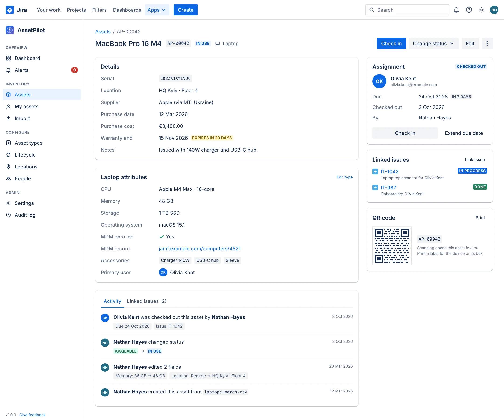Click the laptop icon beside Laptop type
504x420 pixels.
tap(217, 43)
